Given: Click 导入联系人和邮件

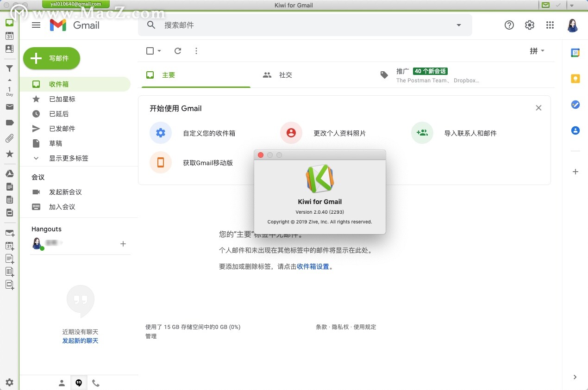Looking at the screenshot, I should (470, 133).
